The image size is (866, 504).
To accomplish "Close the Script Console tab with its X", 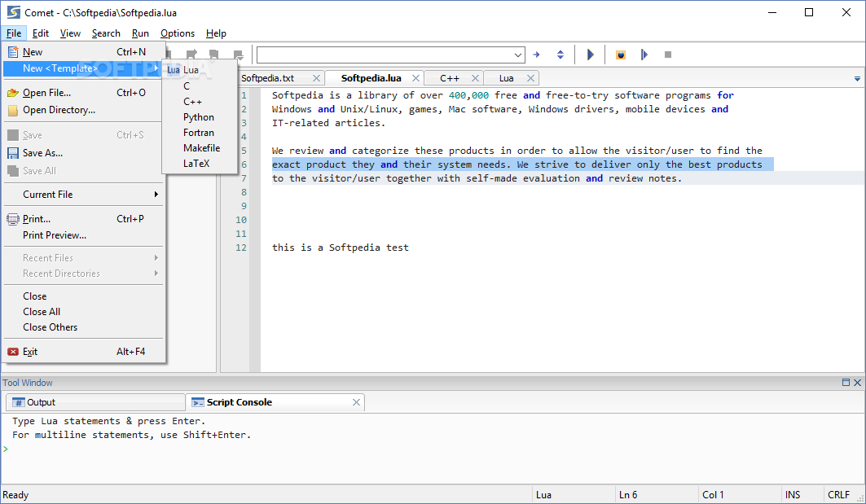I will click(356, 402).
